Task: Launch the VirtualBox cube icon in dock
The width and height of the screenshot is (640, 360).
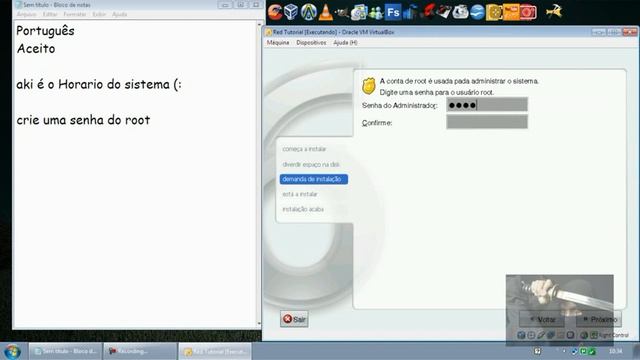Action: [x=291, y=11]
